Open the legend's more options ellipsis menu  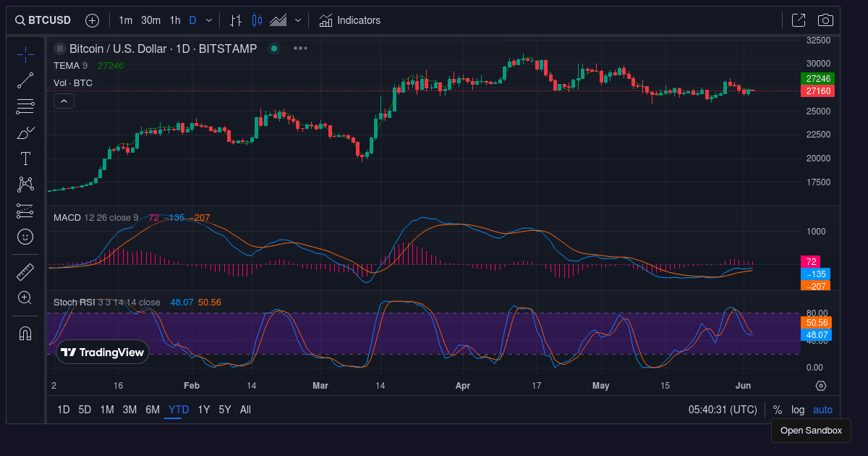point(299,48)
